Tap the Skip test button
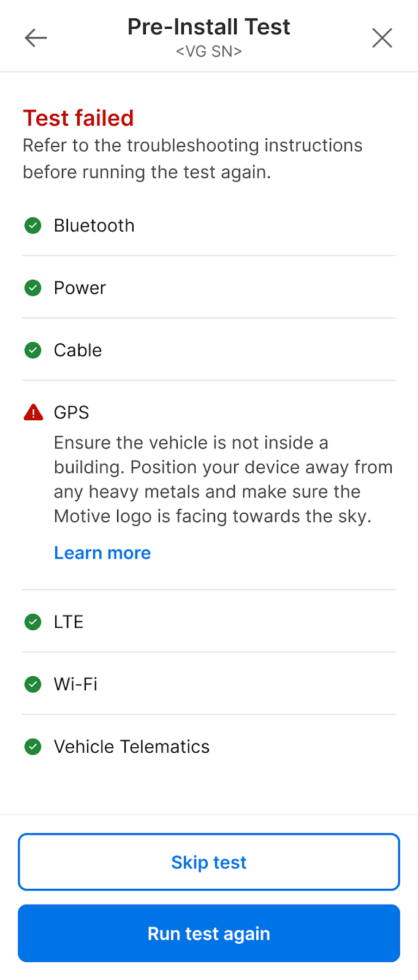 pos(209,862)
